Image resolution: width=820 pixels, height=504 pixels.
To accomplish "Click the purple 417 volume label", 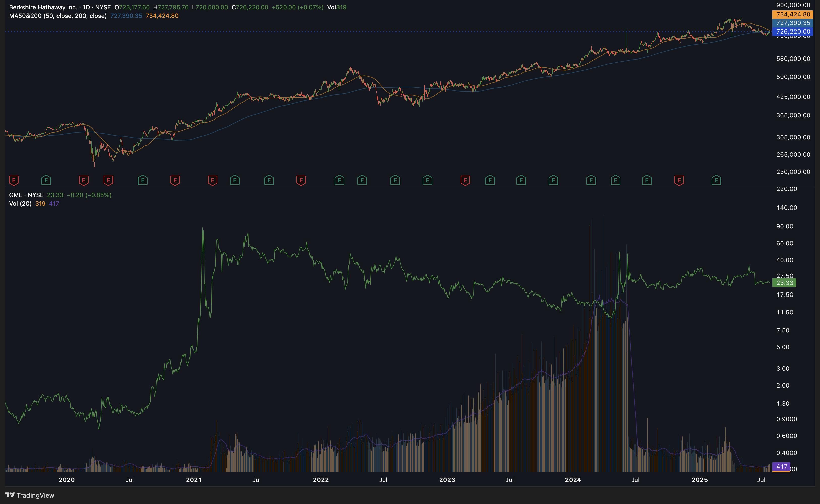I will [781, 467].
